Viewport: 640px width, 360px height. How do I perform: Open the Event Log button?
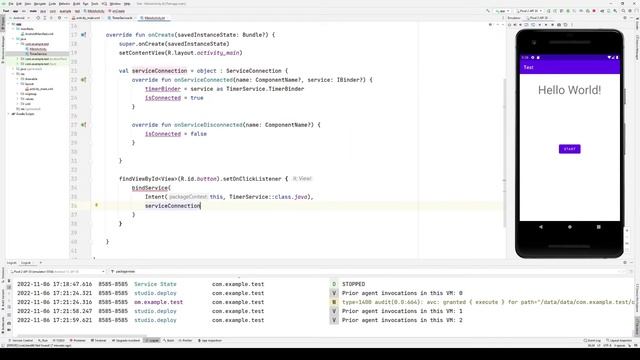click(x=592, y=340)
